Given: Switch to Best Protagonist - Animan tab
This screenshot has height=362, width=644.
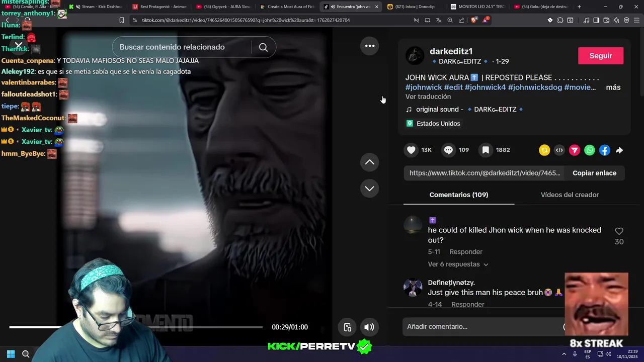Looking at the screenshot, I should (x=160, y=7).
